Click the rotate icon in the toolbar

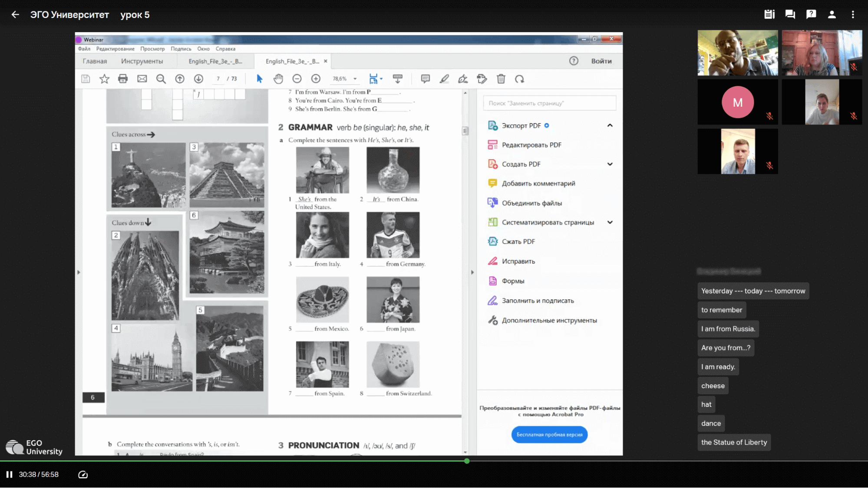519,79
